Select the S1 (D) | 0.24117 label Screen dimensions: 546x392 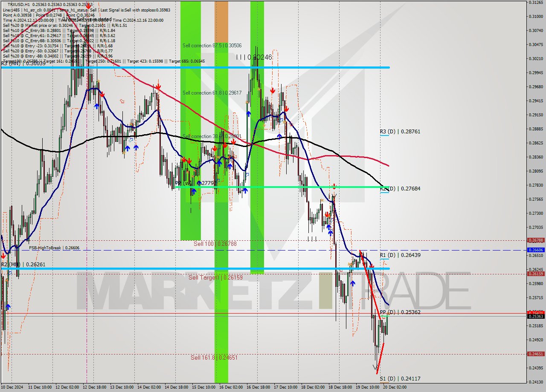400,378
